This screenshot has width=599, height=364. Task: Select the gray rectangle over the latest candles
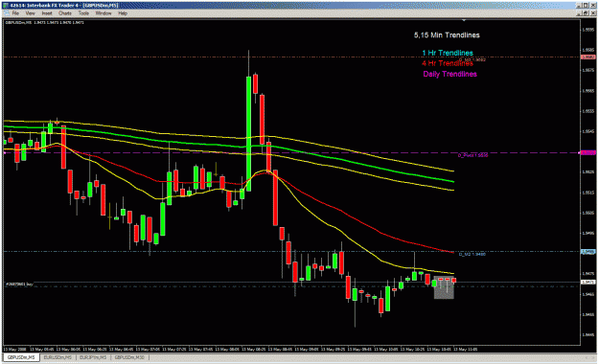[444, 287]
